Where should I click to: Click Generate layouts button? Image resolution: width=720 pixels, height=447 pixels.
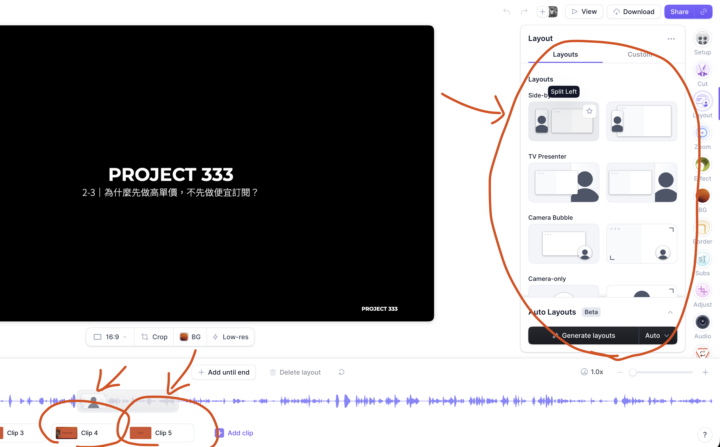583,335
